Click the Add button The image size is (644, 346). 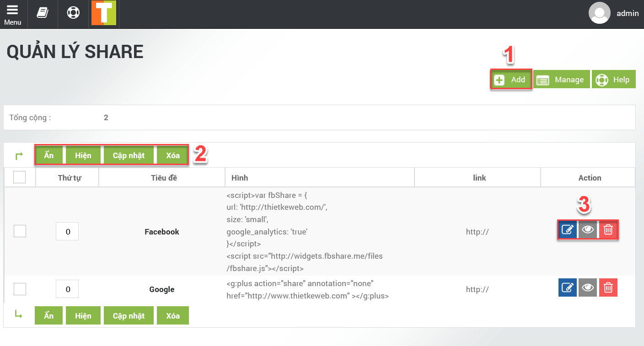click(x=511, y=80)
